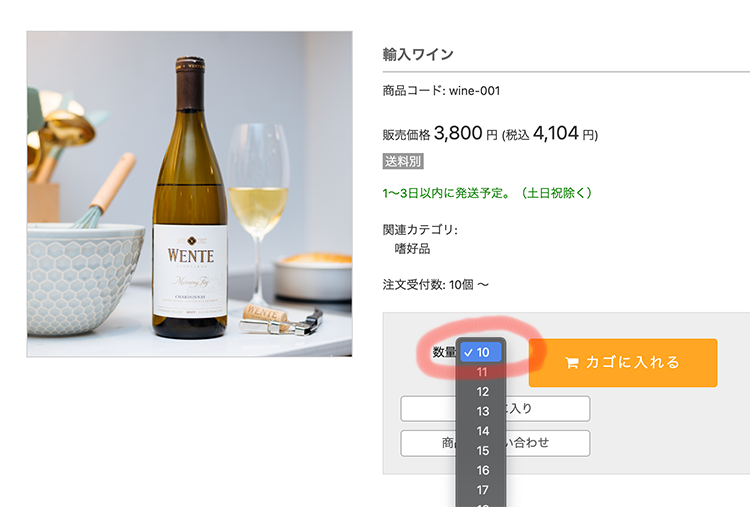
Task: Open the 嗜好品 category link
Action: coord(413,248)
